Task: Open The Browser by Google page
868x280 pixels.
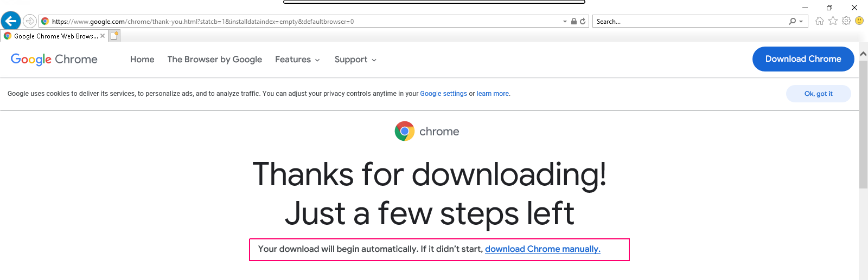Action: [x=215, y=60]
